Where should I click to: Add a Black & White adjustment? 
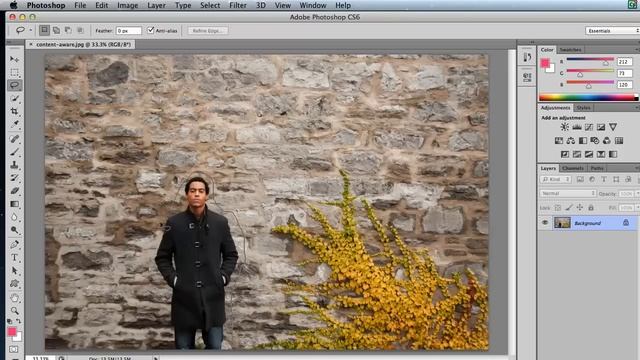point(583,141)
